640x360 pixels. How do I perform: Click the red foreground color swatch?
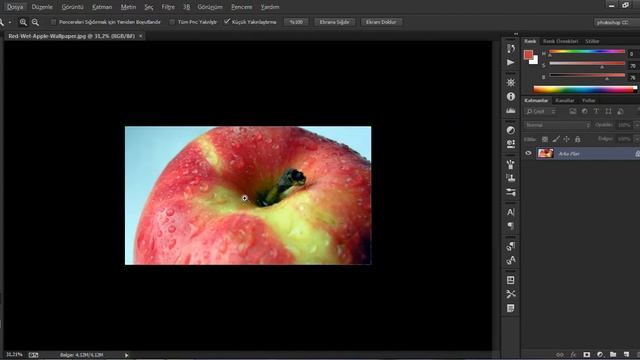click(528, 54)
